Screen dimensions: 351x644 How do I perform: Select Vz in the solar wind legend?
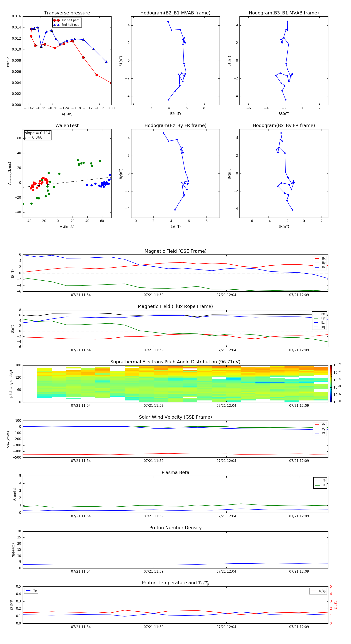(320, 433)
